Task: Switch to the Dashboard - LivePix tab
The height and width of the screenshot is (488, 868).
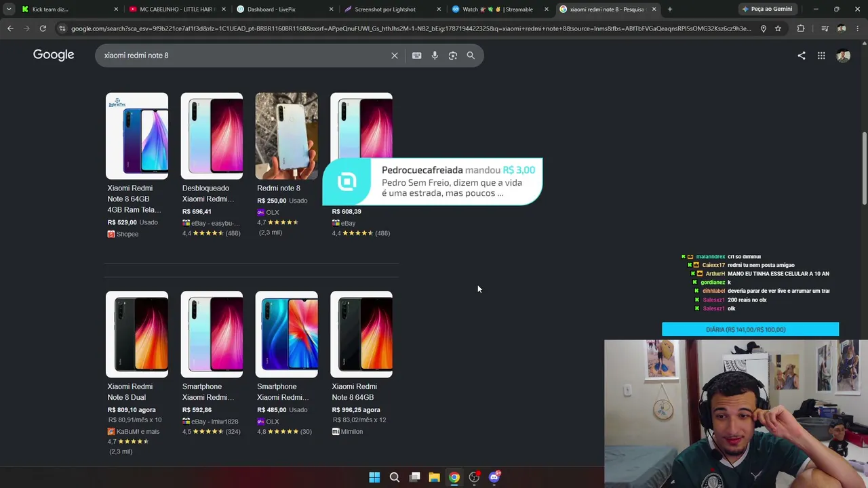Action: click(x=283, y=9)
